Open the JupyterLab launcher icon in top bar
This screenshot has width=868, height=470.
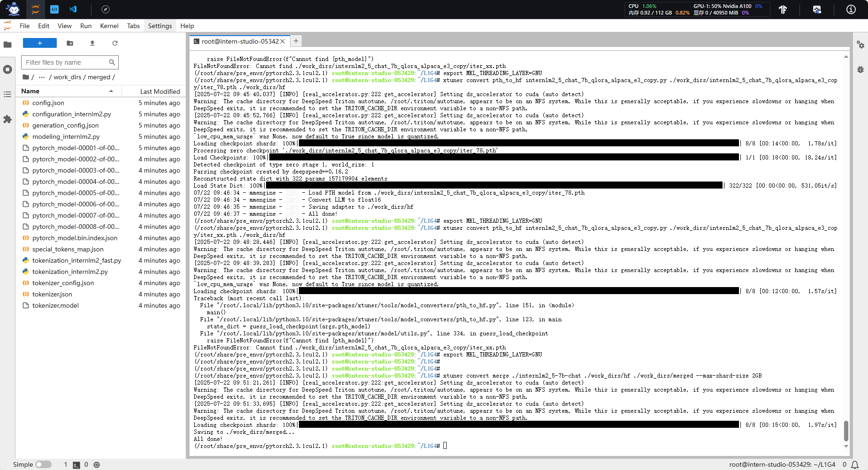pos(36,9)
